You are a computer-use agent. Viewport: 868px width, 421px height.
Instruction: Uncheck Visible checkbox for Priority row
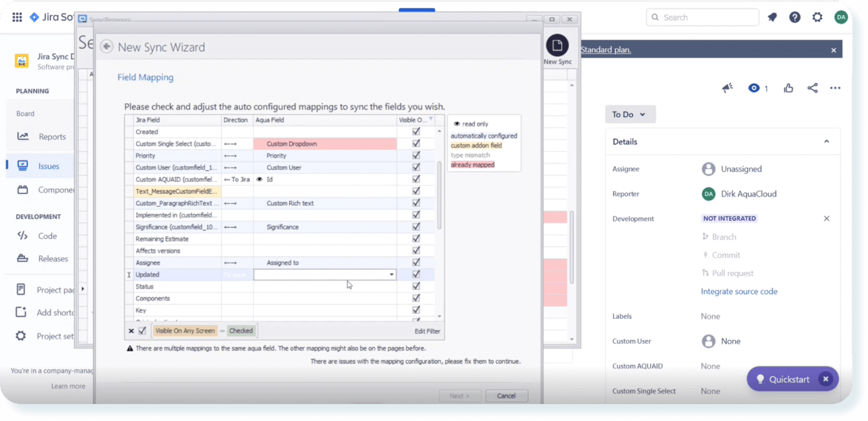click(416, 155)
